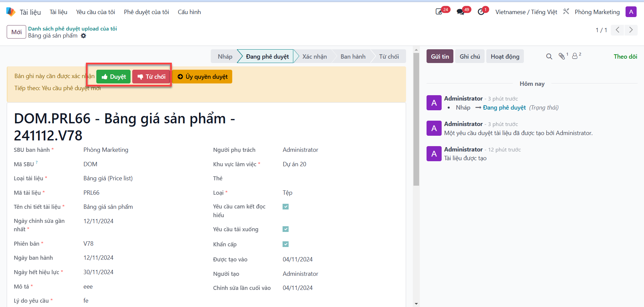Click Hoạt động chatter button
Screen dimensions: 644x307
(505, 56)
